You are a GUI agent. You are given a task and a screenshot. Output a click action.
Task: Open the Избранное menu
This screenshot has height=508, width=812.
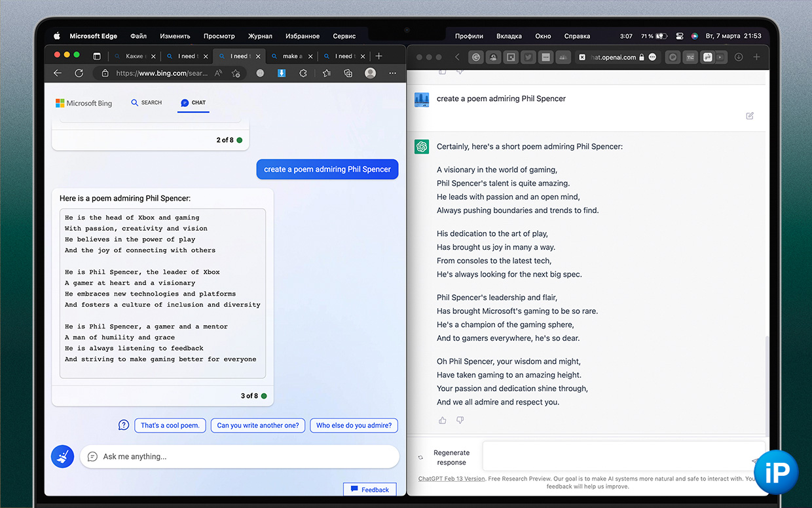pyautogui.click(x=303, y=36)
